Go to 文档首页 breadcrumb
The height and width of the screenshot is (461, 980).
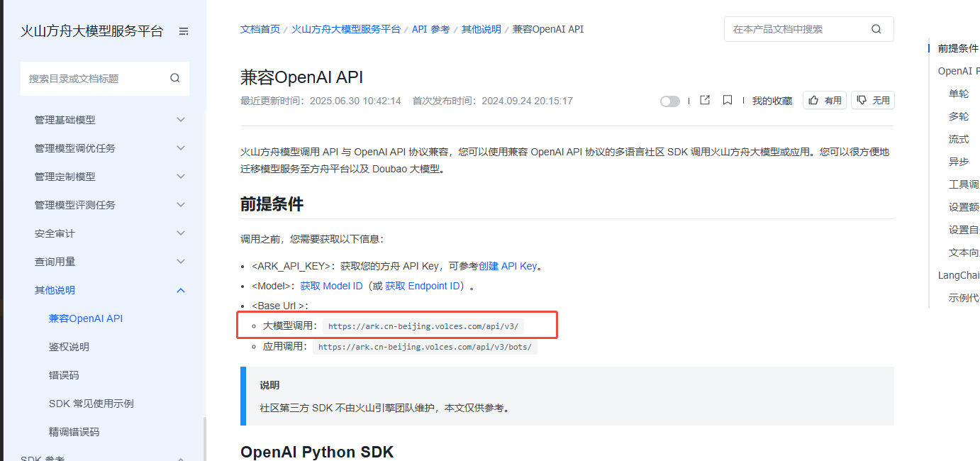point(260,29)
